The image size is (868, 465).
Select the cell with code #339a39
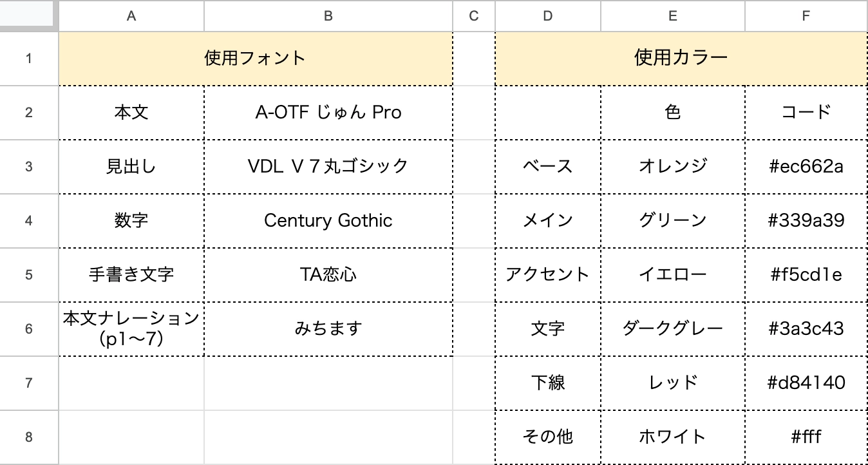coord(806,221)
